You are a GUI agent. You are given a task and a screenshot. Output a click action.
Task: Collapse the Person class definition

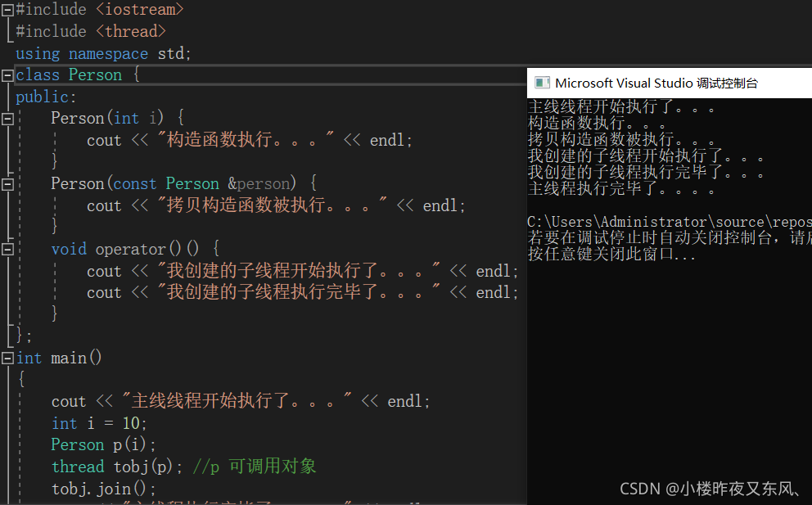click(6, 74)
